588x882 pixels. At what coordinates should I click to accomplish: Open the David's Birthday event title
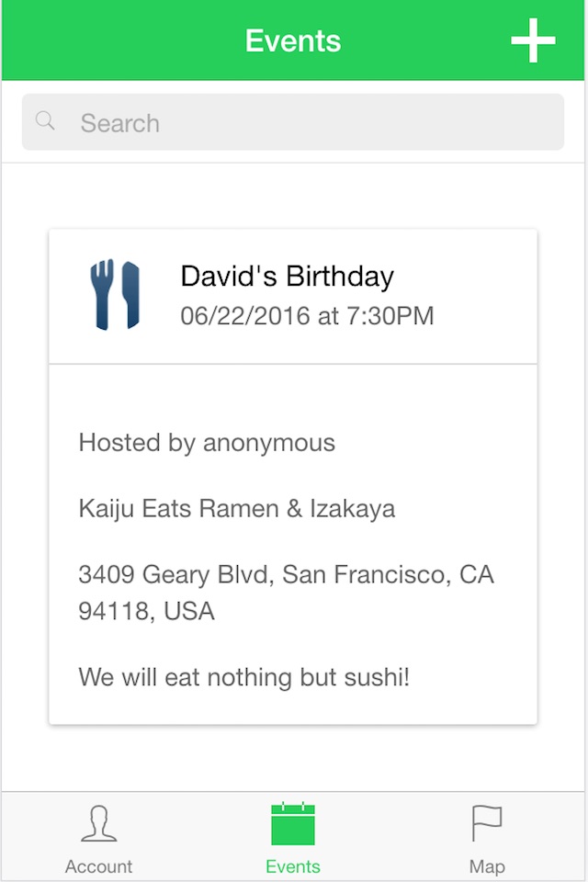tap(287, 277)
